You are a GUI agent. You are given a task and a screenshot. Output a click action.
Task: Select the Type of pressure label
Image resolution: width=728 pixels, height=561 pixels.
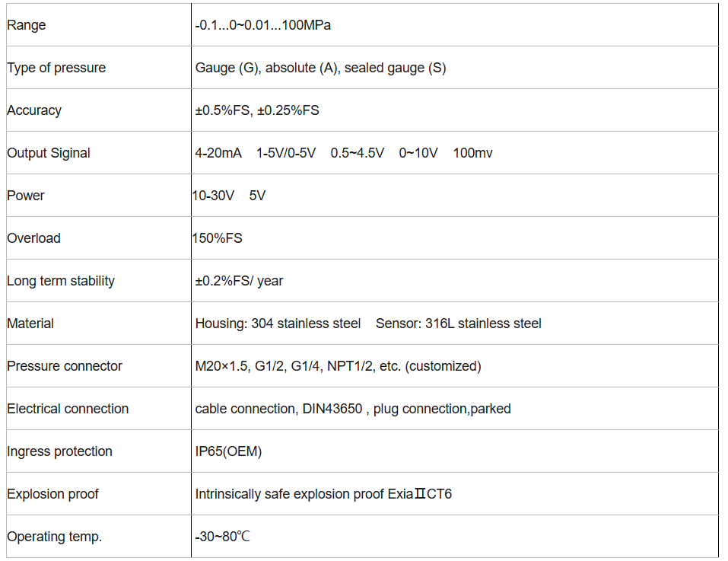[56, 68]
